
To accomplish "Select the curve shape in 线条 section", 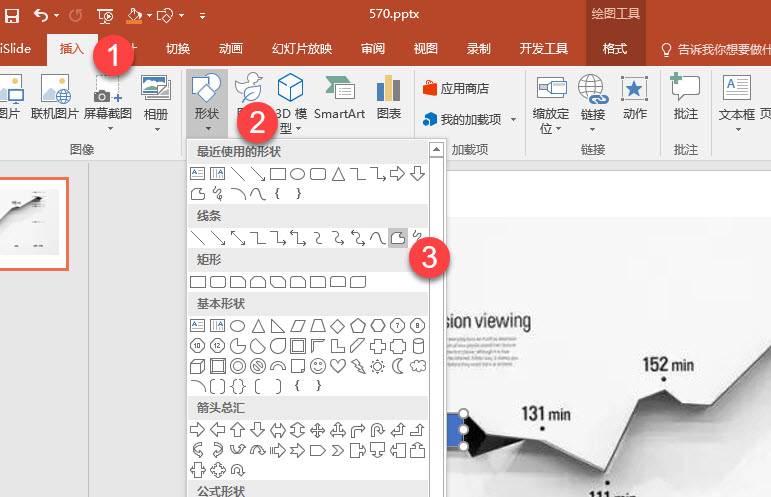I will 378,238.
